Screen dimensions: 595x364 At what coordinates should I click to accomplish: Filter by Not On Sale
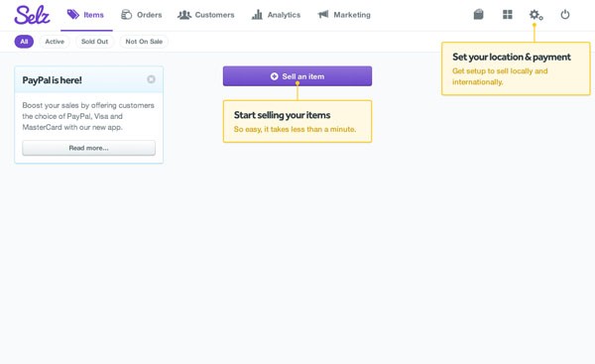[144, 42]
